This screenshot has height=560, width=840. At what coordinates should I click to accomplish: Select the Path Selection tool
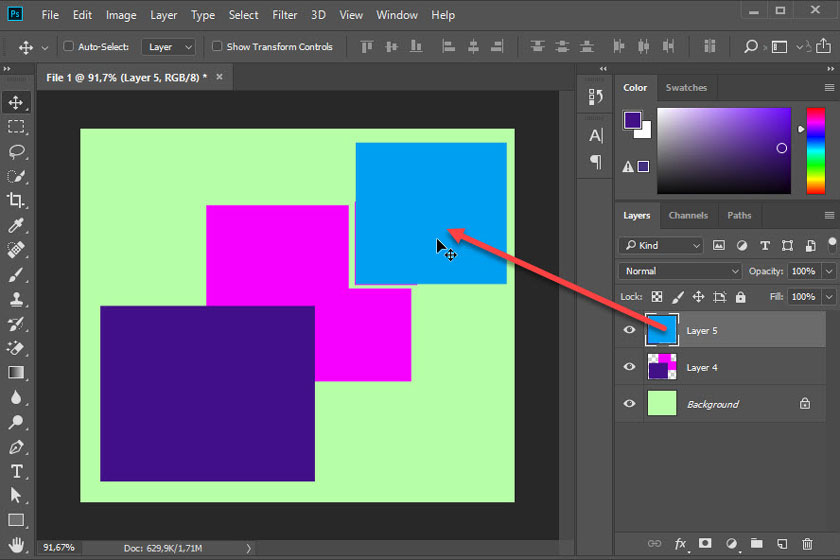(x=16, y=496)
